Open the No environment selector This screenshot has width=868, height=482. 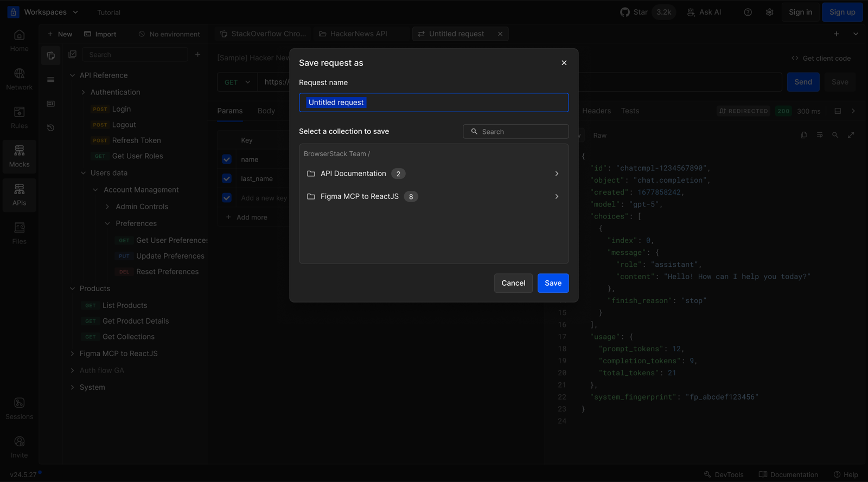coord(169,34)
